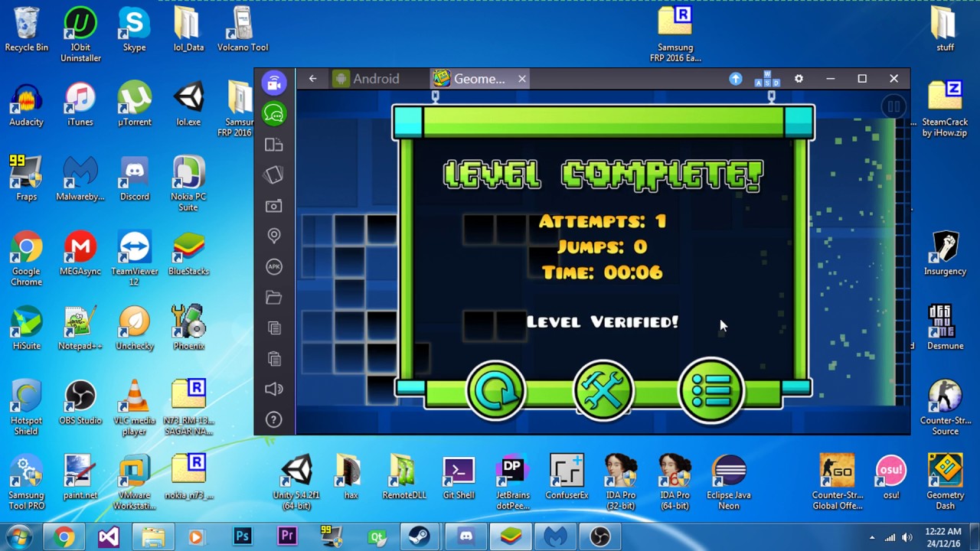This screenshot has height=551, width=980.
Task: Click the blue upgrade arrow icon
Action: [x=736, y=78]
